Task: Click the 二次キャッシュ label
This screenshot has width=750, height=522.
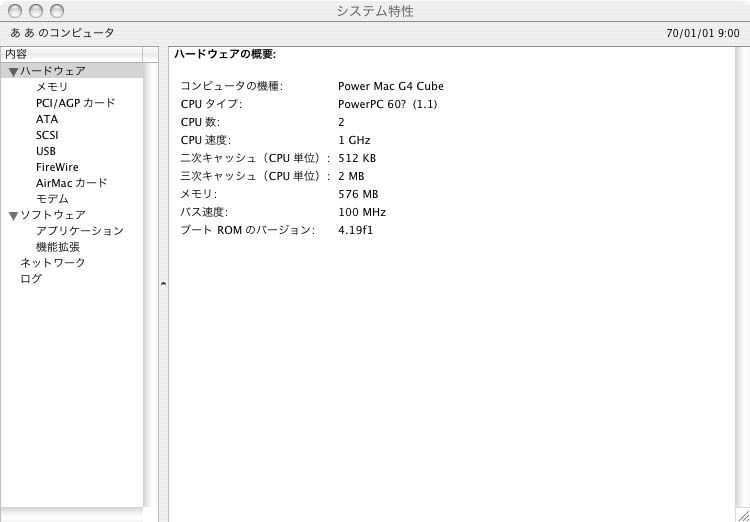Action: point(255,158)
